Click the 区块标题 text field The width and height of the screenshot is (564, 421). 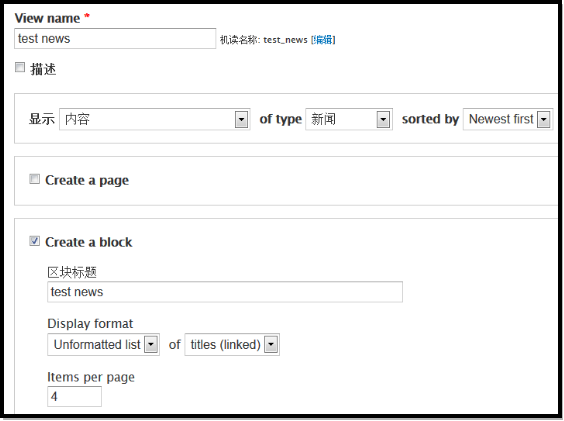pyautogui.click(x=225, y=292)
